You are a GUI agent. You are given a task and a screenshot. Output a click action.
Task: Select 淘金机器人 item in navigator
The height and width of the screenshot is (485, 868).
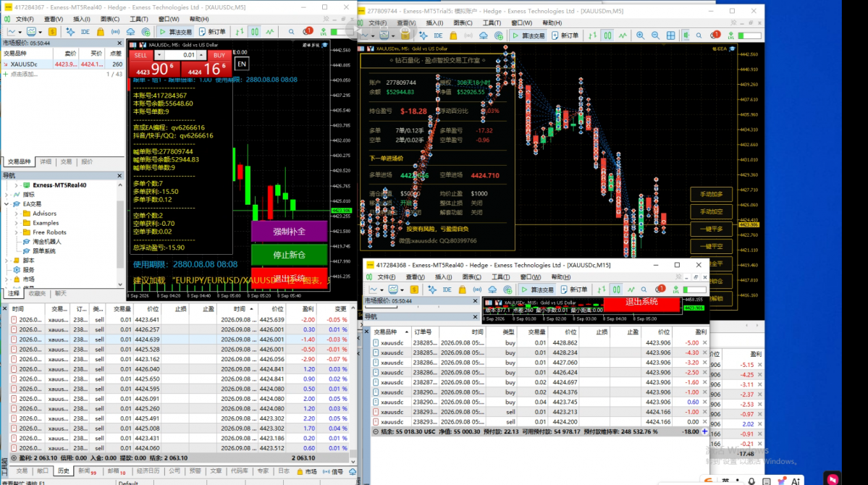pos(47,242)
